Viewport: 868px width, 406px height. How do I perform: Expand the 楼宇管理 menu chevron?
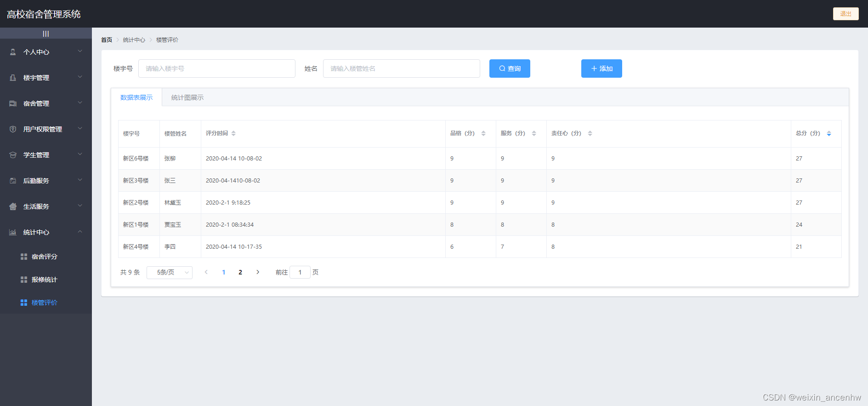pyautogui.click(x=80, y=77)
